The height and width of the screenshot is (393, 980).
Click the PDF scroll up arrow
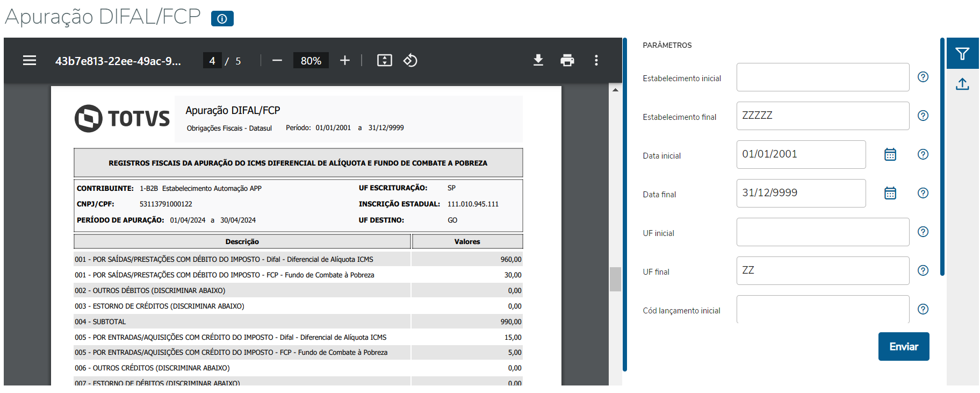615,90
